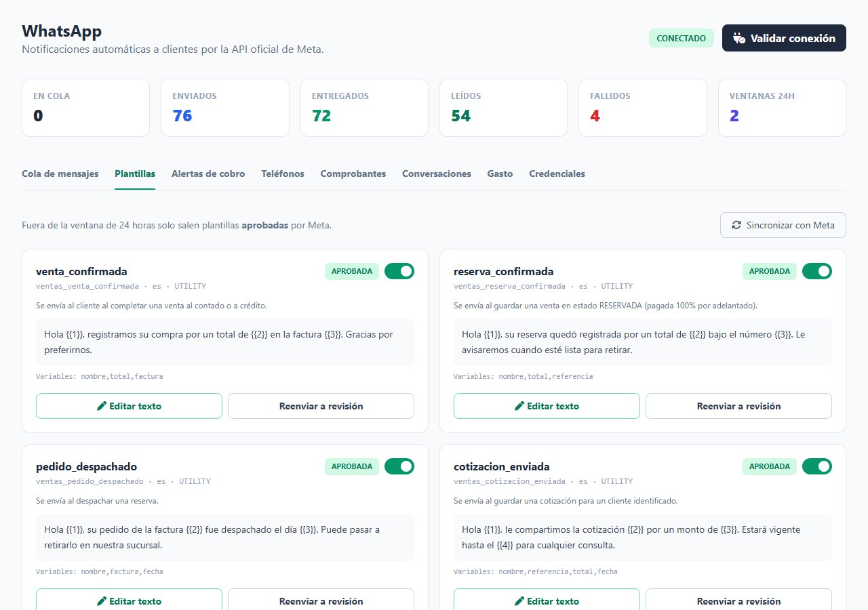868x610 pixels.
Task: Switch to Alertas de cobro tab
Action: coord(208,174)
